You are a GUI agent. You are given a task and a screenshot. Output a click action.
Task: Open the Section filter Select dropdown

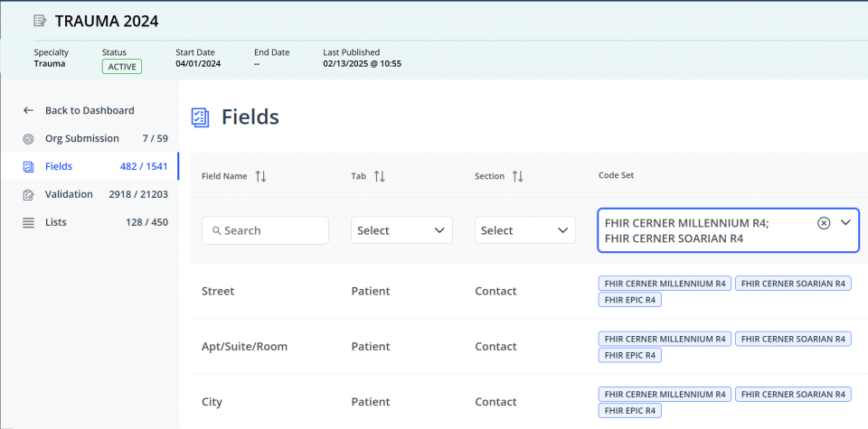tap(524, 230)
